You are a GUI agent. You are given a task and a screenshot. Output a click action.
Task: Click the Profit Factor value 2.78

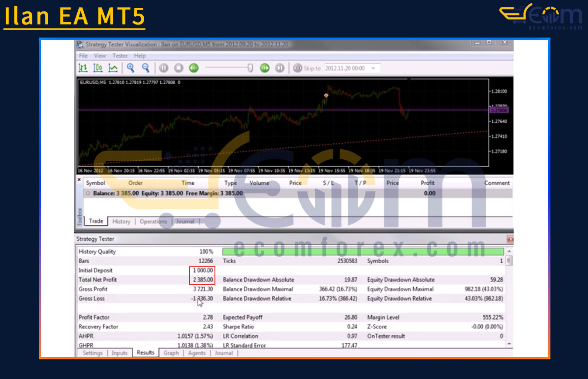208,317
